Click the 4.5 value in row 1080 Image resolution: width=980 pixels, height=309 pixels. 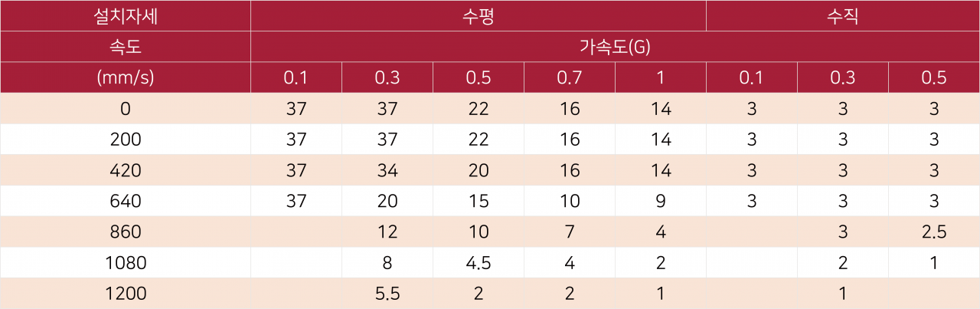click(x=479, y=262)
